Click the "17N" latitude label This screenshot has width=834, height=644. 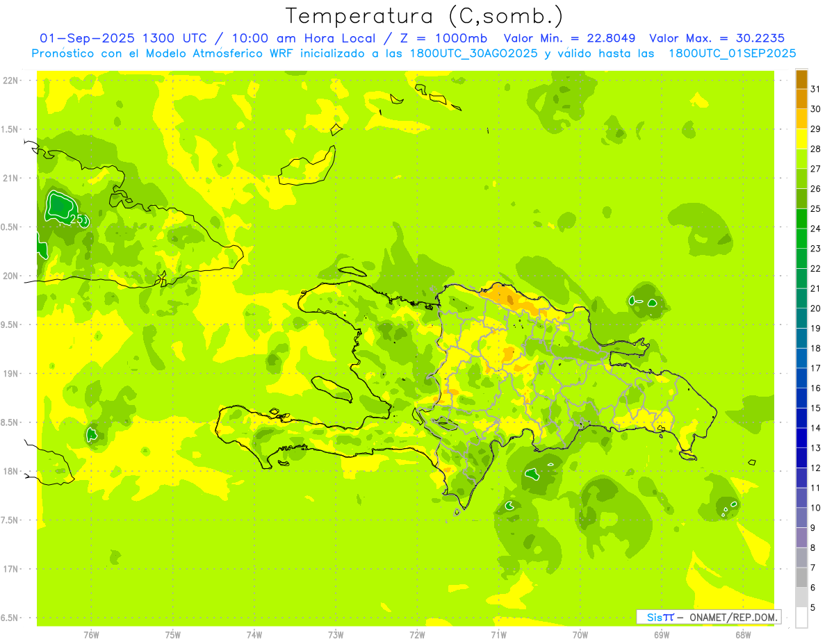click(x=10, y=569)
